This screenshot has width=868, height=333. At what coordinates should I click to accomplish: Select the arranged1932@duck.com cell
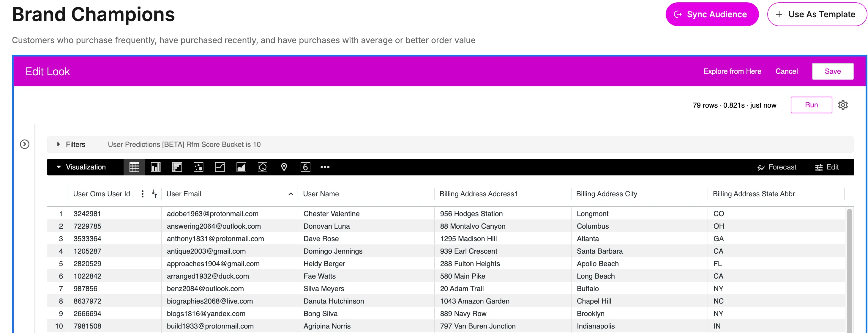coord(229,276)
